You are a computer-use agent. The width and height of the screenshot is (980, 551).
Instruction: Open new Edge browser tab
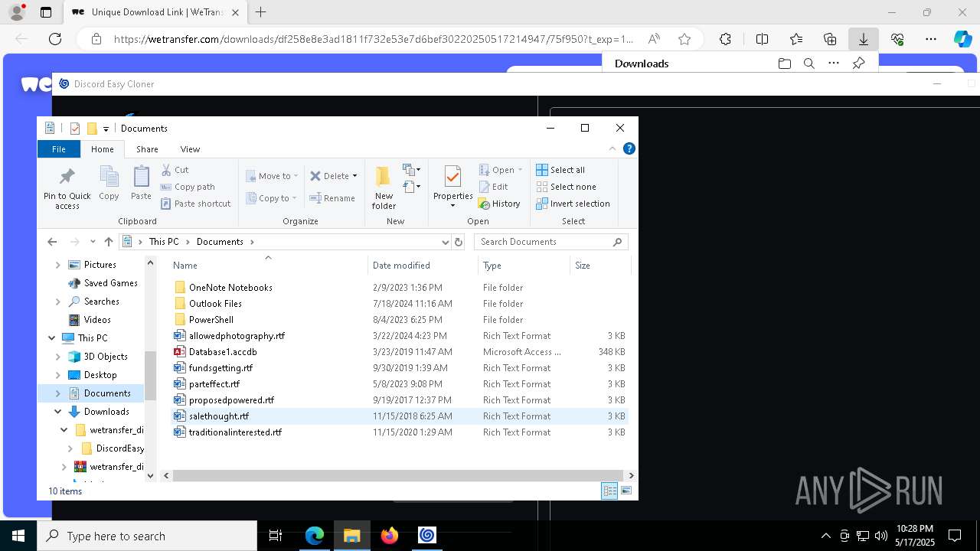(261, 12)
